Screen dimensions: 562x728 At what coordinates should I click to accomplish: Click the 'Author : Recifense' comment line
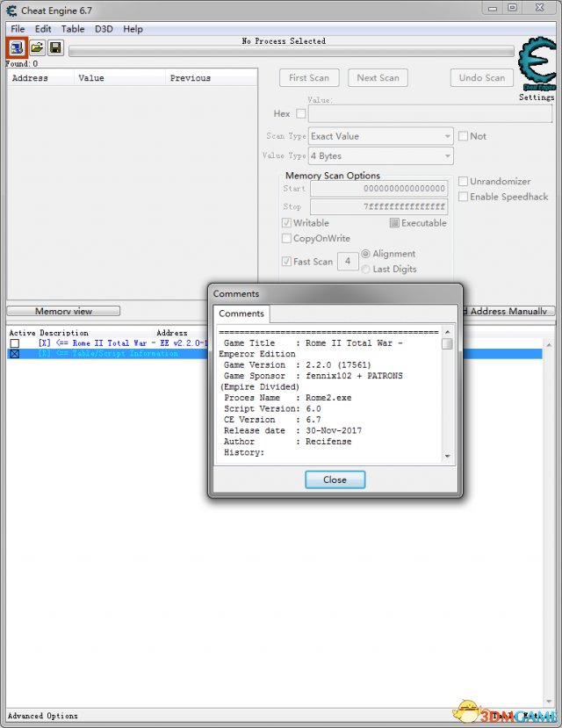pos(288,442)
